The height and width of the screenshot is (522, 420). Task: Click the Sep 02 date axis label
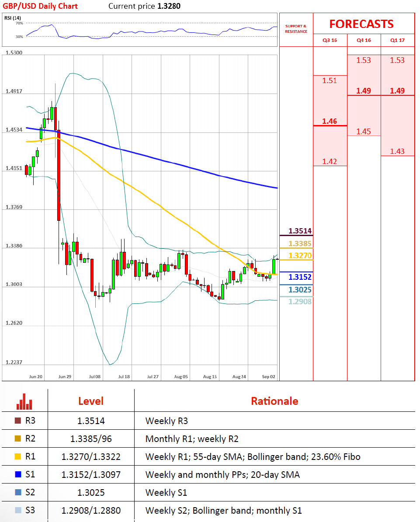coord(269,376)
